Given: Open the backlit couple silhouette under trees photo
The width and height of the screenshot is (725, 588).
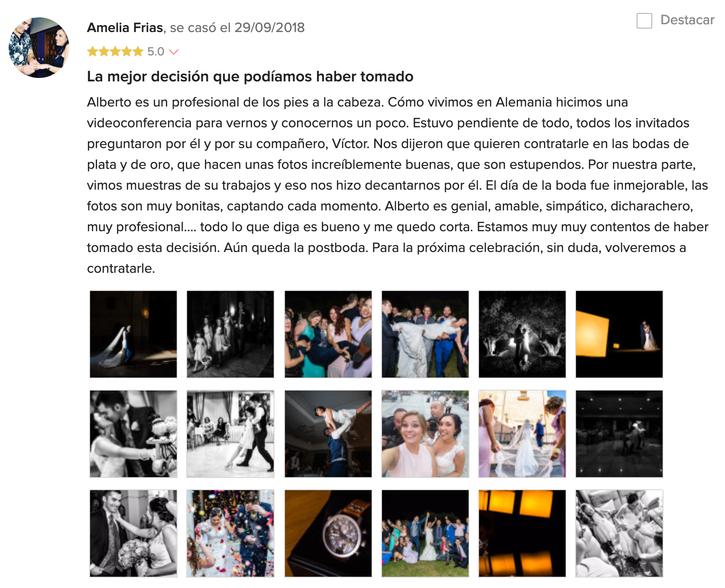Looking at the screenshot, I should pos(522,334).
